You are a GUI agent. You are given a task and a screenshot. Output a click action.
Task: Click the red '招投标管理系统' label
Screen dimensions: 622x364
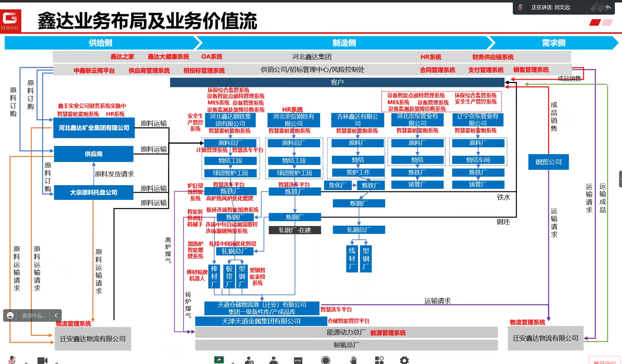click(x=204, y=70)
